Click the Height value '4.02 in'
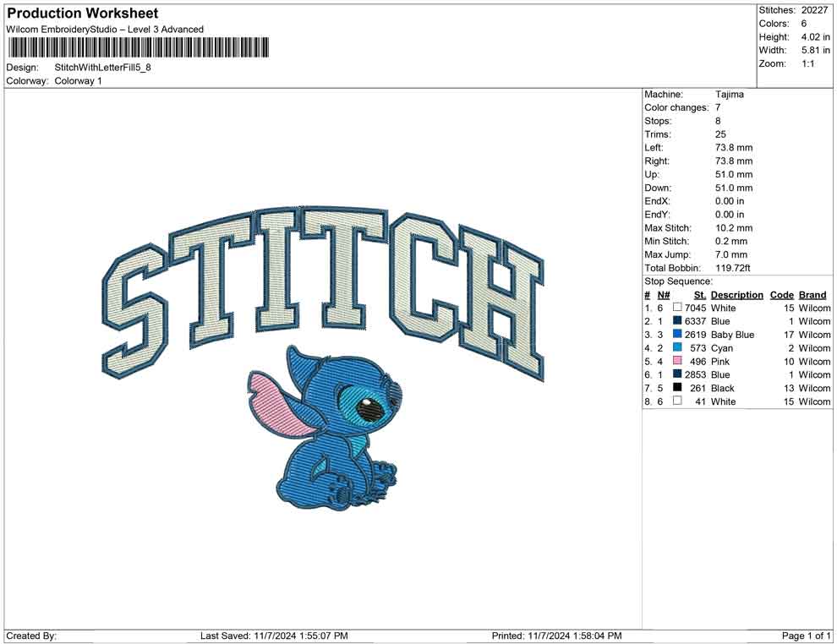 pos(816,37)
